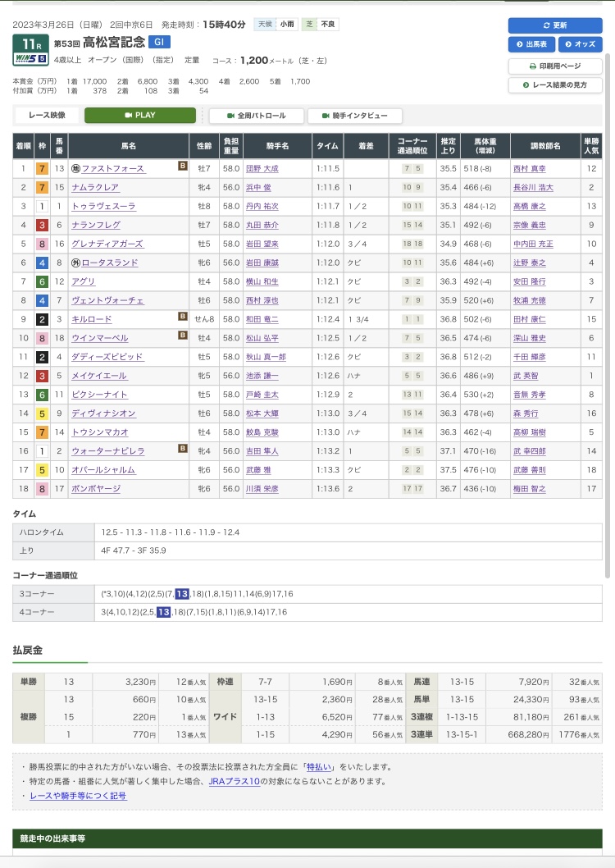Open the 騎手インタビュー jockey interview video

(354, 116)
